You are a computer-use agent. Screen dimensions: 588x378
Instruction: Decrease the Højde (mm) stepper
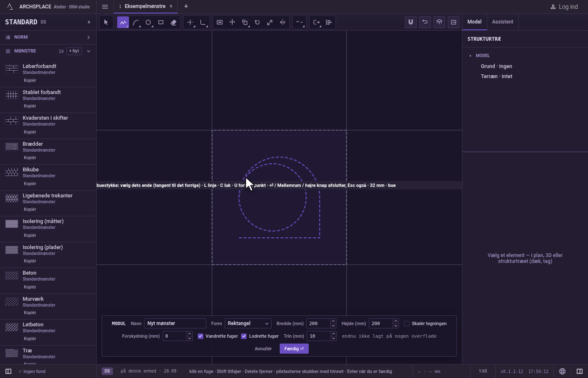[396, 326]
